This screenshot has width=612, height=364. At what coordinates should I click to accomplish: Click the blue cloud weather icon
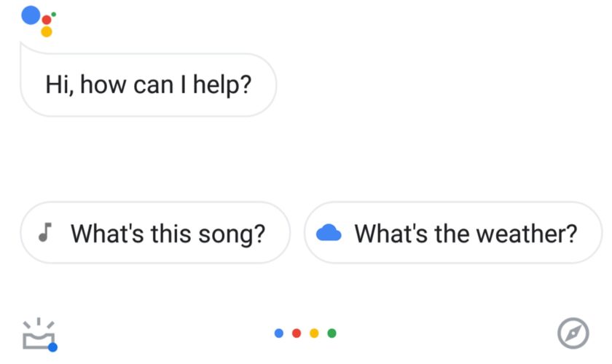(329, 233)
